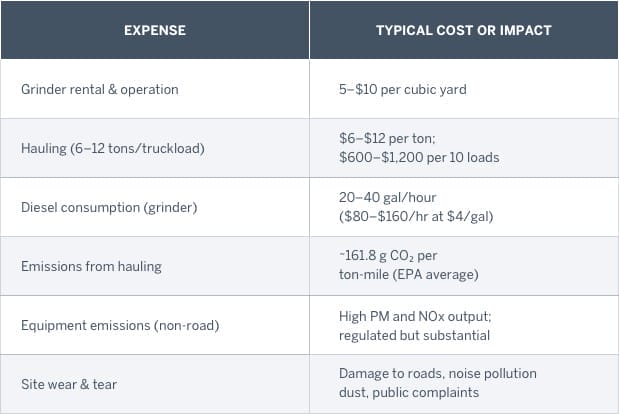Select the 20–40 gal/hour text
Screen dimensions: 619x414
(386, 198)
